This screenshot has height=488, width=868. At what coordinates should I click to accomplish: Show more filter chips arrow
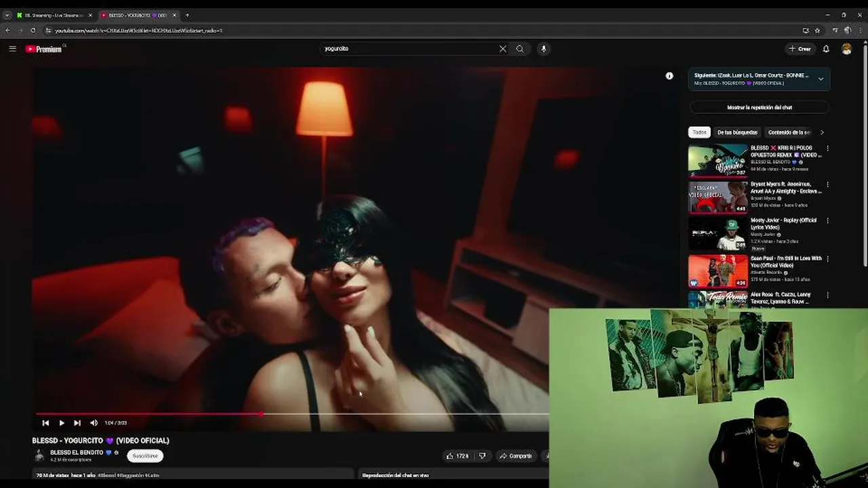click(x=822, y=132)
